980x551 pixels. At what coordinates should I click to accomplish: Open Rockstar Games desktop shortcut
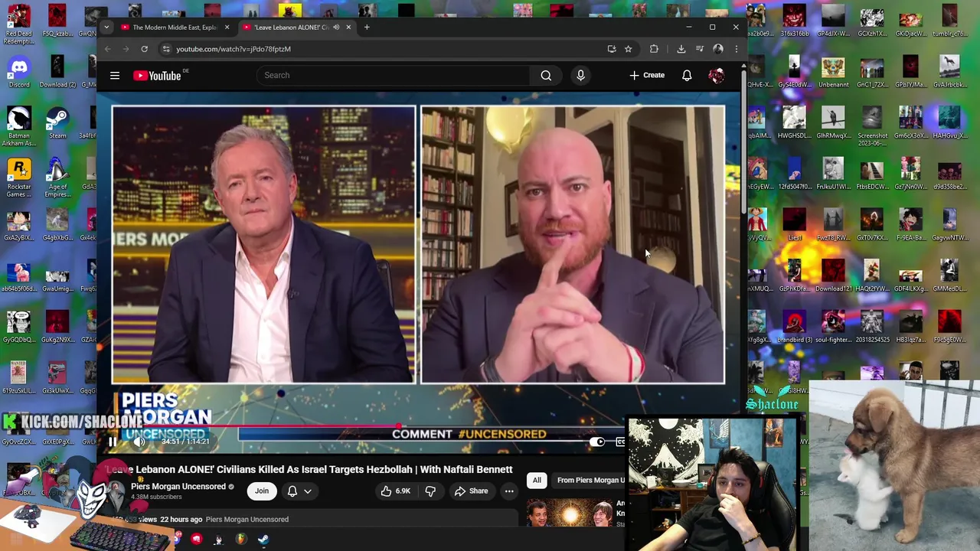point(19,178)
